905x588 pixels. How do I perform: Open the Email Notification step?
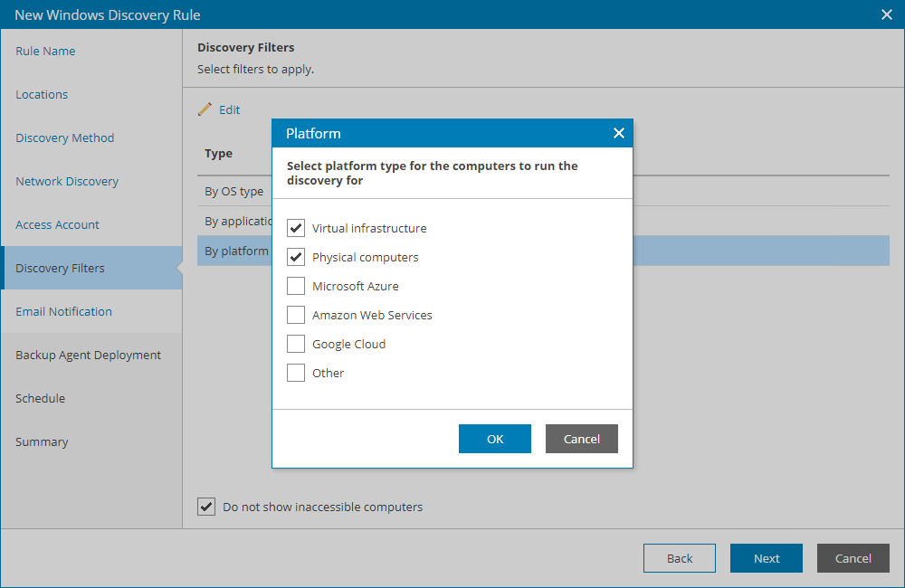[x=62, y=311]
